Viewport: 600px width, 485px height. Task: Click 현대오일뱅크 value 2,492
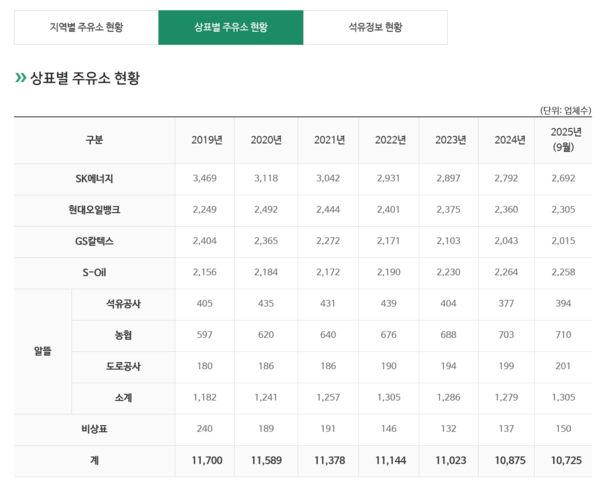266,210
